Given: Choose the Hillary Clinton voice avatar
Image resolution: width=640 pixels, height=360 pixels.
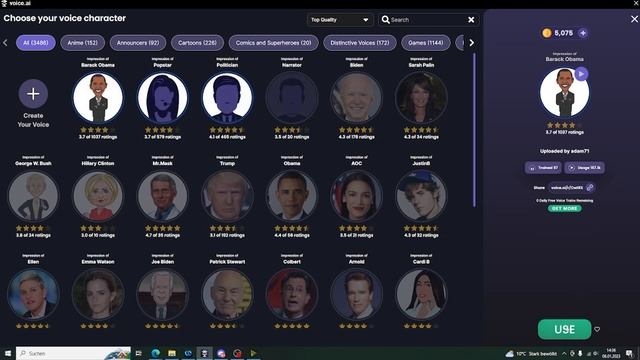Looking at the screenshot, I should pos(98,196).
